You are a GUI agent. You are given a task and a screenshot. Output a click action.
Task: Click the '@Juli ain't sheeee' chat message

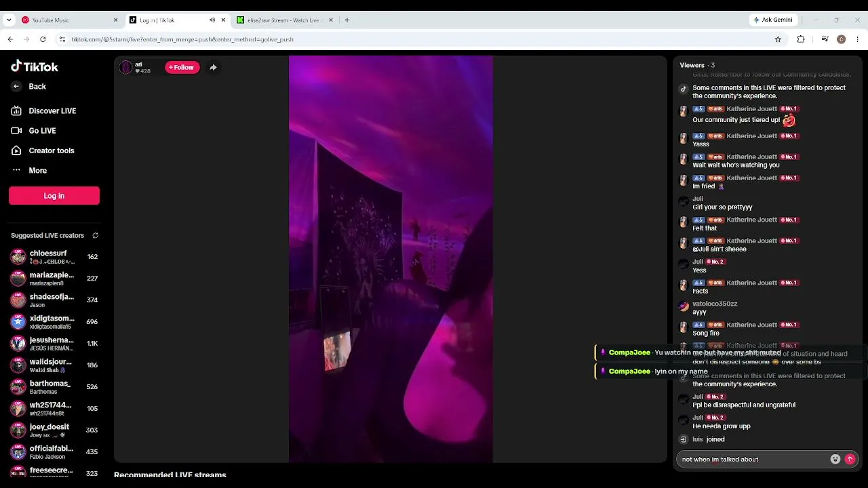(x=719, y=249)
